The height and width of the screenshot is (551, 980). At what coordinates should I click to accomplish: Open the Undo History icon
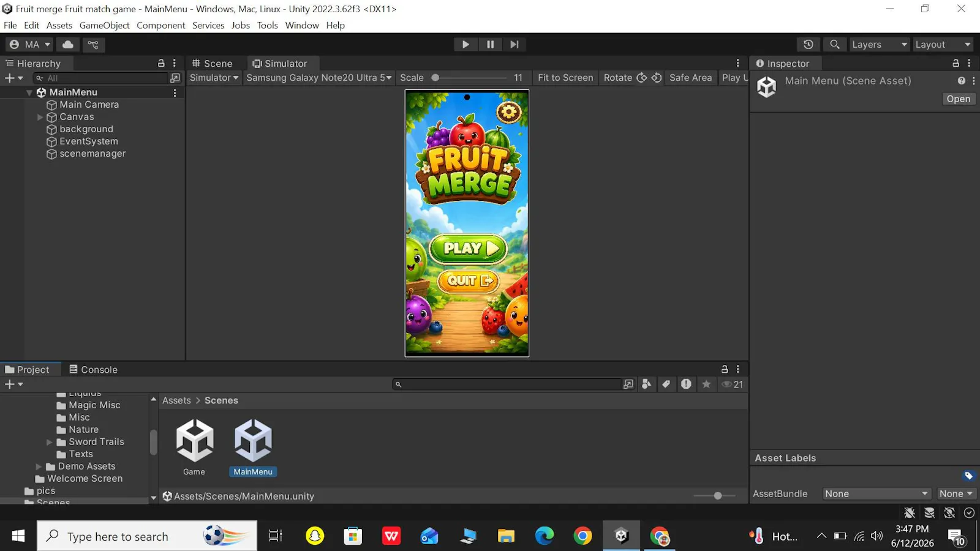click(808, 44)
